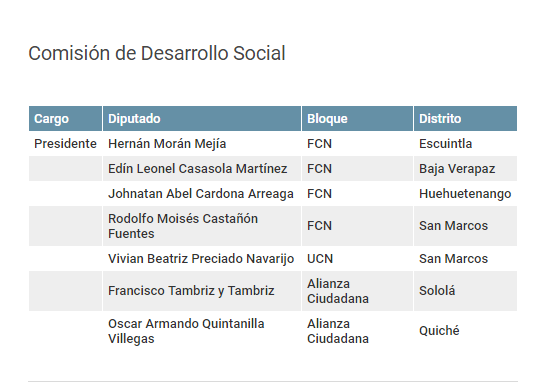Image resolution: width=547 pixels, height=388 pixels.
Task: Click the Huehuetenango district cell
Action: coord(465,194)
